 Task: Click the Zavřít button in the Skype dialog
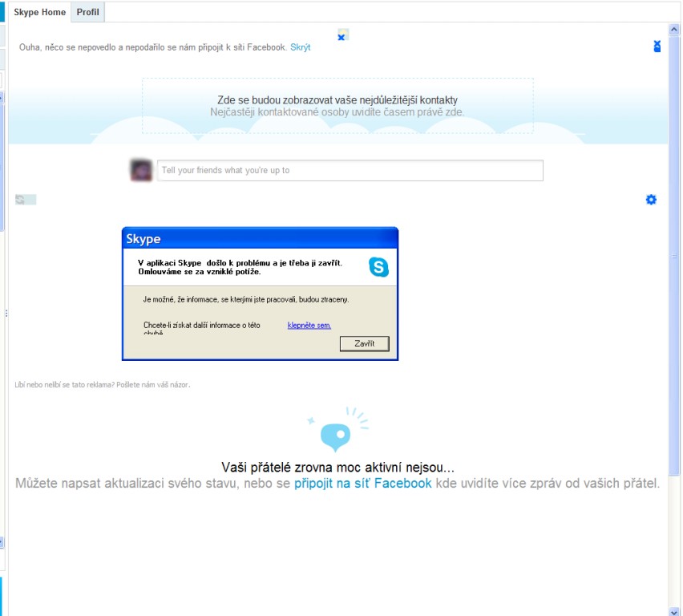[364, 343]
